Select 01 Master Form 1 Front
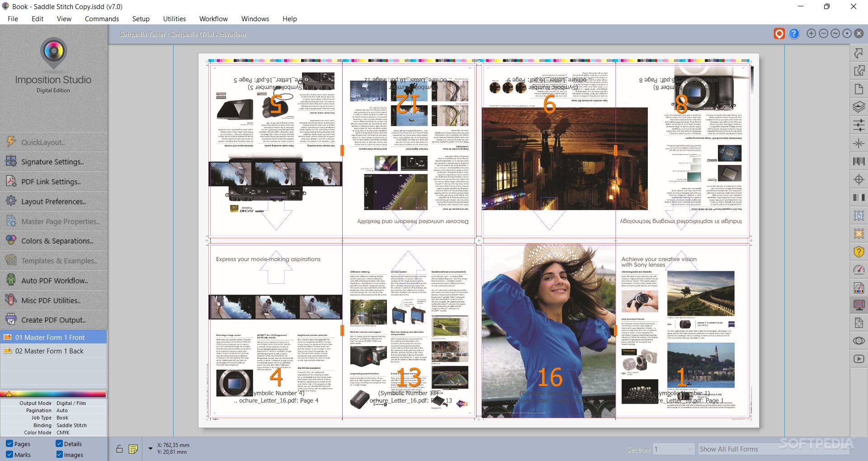The image size is (868, 461). (x=54, y=337)
